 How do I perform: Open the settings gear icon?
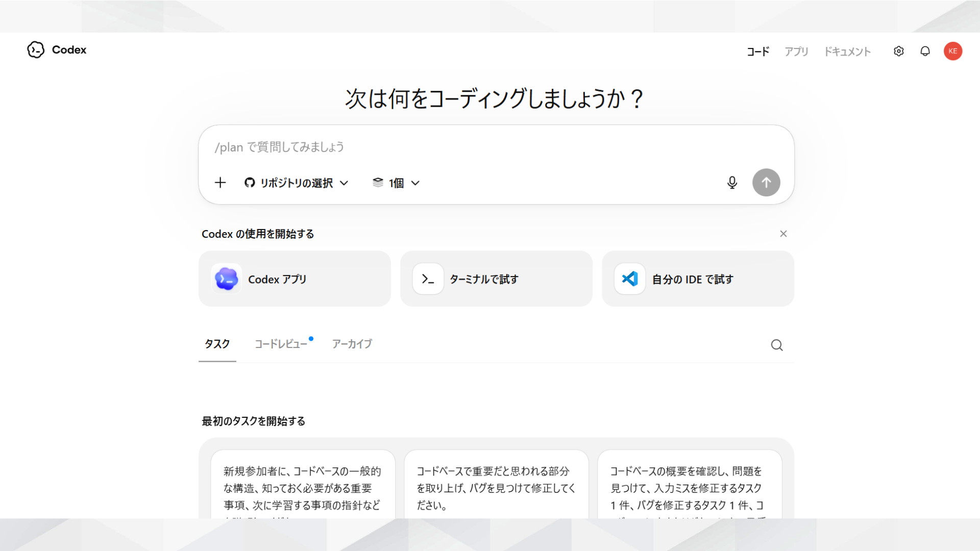coord(899,51)
